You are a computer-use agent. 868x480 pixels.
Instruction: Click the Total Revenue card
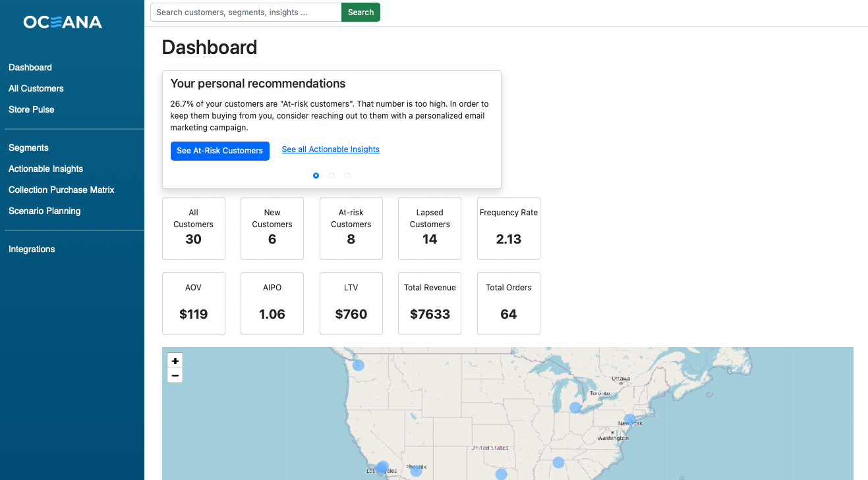point(429,304)
